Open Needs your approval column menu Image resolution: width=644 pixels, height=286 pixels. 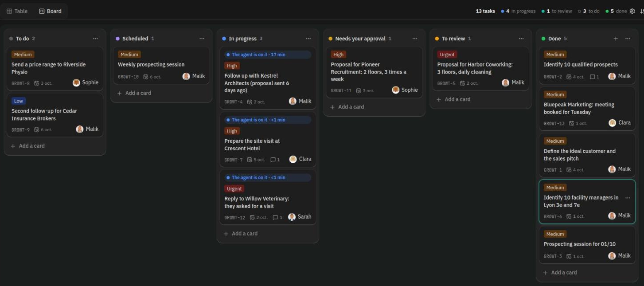pyautogui.click(x=414, y=39)
